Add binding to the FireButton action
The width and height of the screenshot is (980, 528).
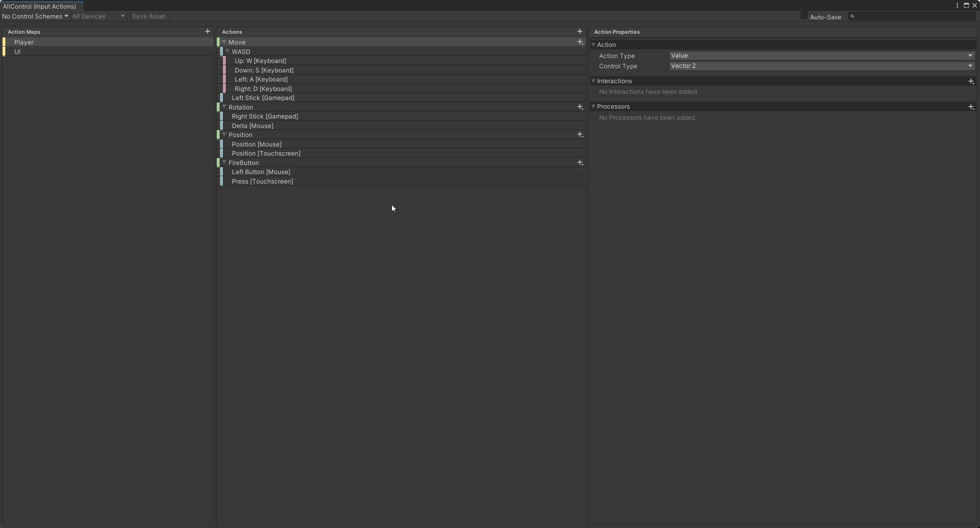pos(580,163)
